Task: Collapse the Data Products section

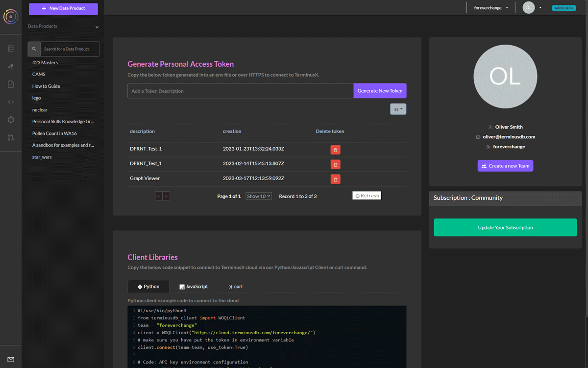Action: [97, 26]
